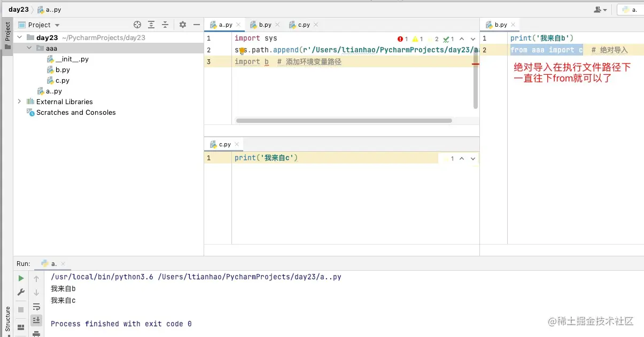Hide the Project tool window
Screen dimensions: 644x337
[x=196, y=25]
